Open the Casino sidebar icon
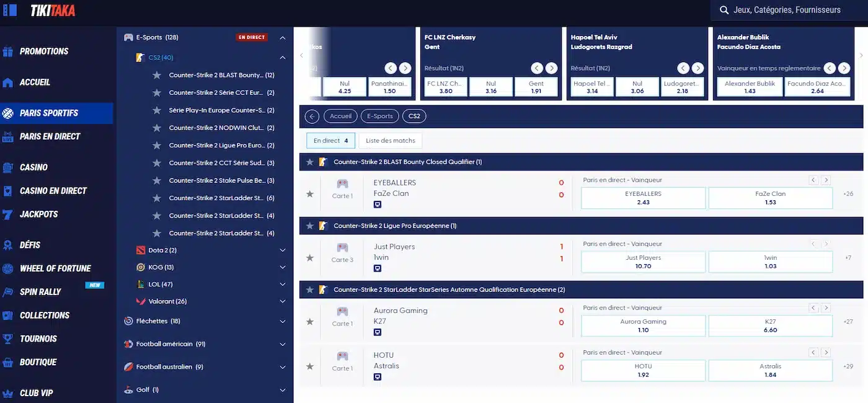 [x=7, y=167]
